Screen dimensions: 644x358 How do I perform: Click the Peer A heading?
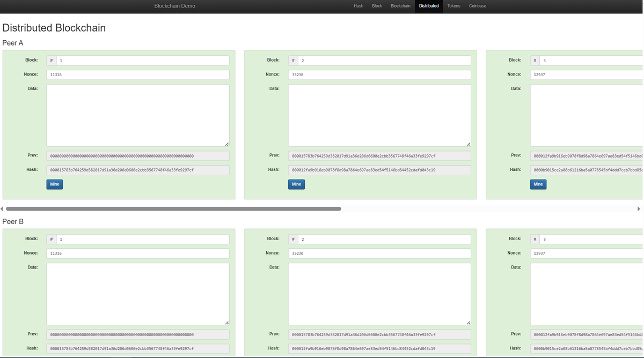[13, 43]
